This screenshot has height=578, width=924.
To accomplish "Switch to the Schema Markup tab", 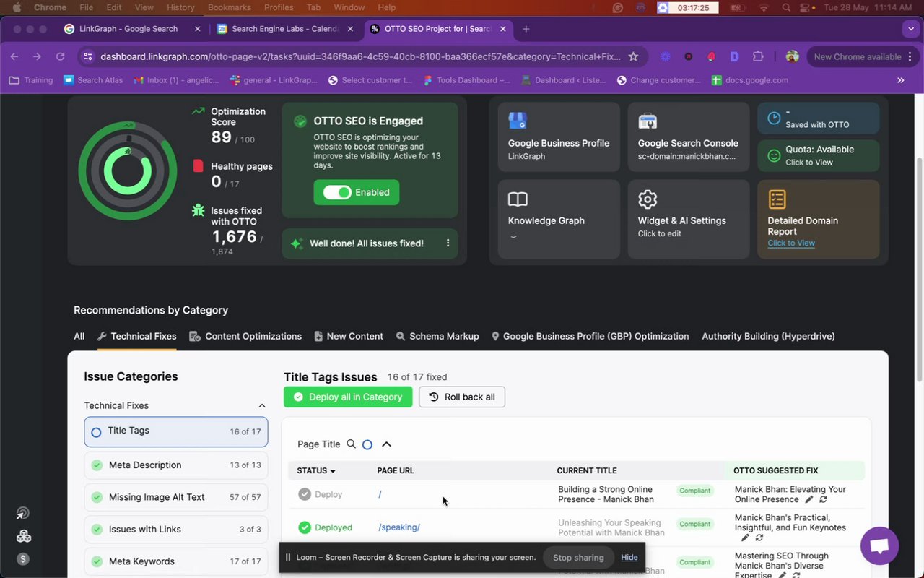I will [437, 336].
